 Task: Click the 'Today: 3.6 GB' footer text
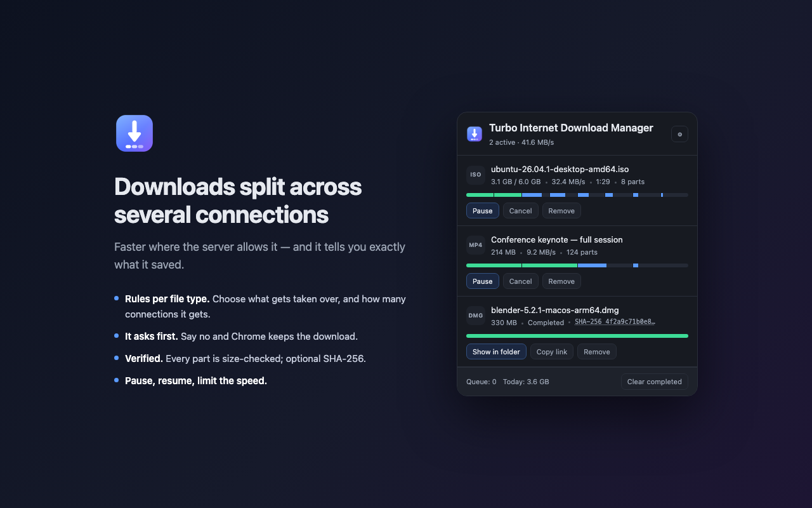pyautogui.click(x=526, y=382)
